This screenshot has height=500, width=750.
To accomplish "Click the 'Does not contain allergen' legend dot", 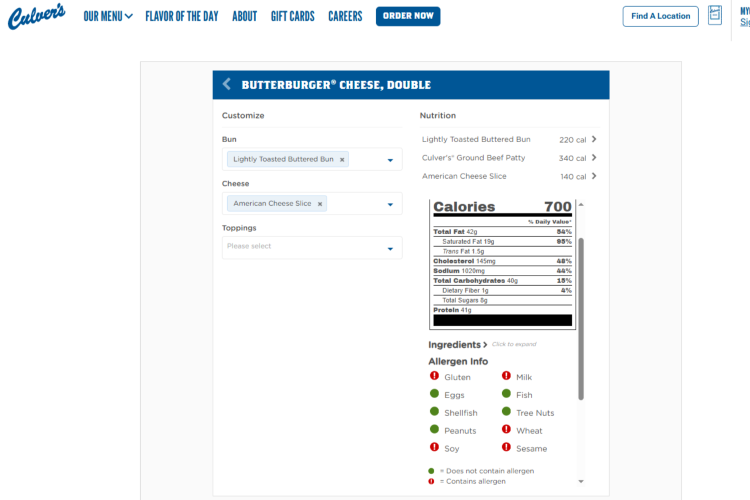I will [x=431, y=471].
